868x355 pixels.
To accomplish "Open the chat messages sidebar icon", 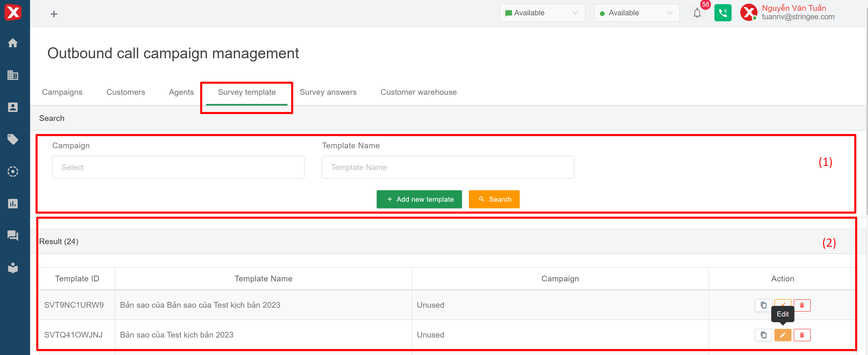I will click(13, 236).
